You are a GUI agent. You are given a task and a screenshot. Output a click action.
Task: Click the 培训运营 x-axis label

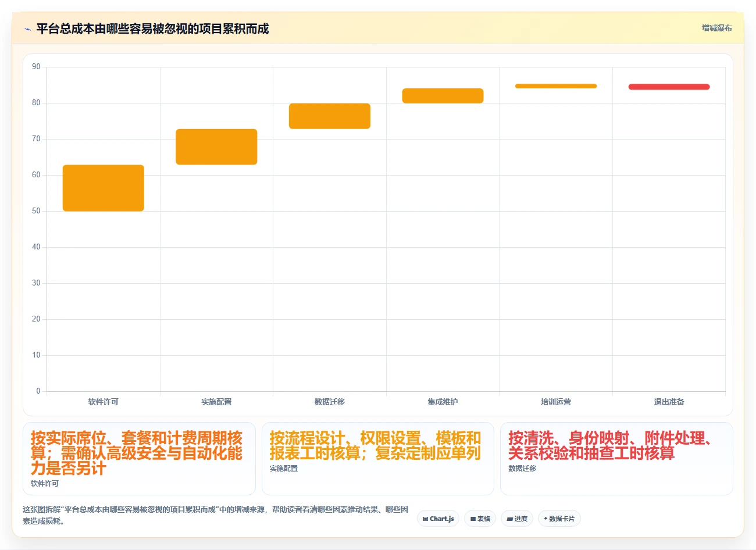pos(556,402)
